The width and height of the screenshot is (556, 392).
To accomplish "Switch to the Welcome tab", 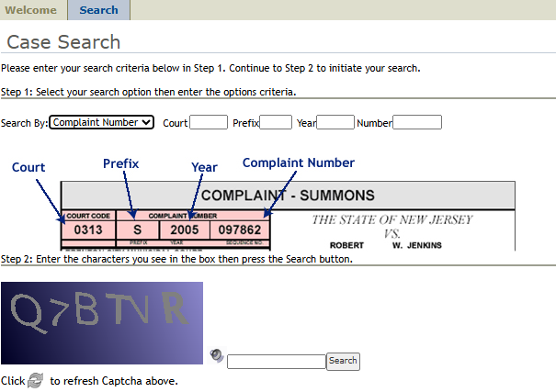I will (33, 10).
